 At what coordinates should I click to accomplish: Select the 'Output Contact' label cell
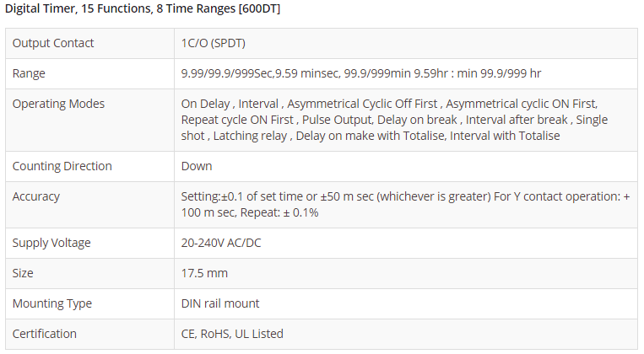point(53,43)
